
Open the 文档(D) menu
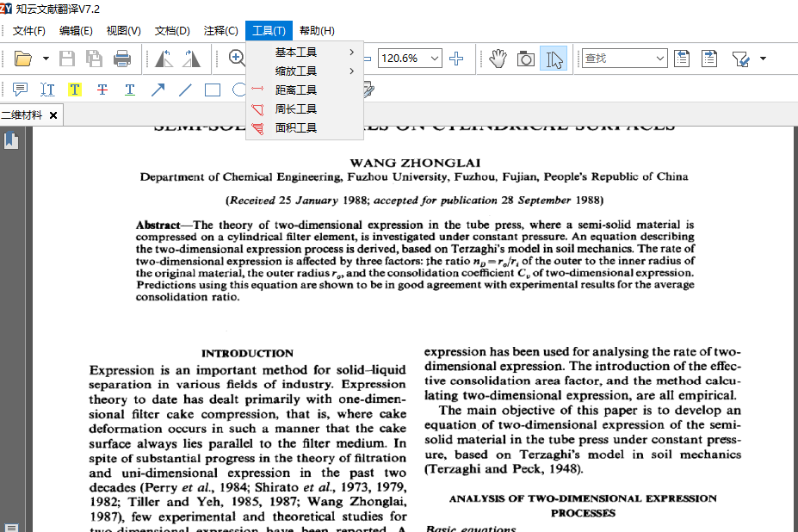click(172, 31)
